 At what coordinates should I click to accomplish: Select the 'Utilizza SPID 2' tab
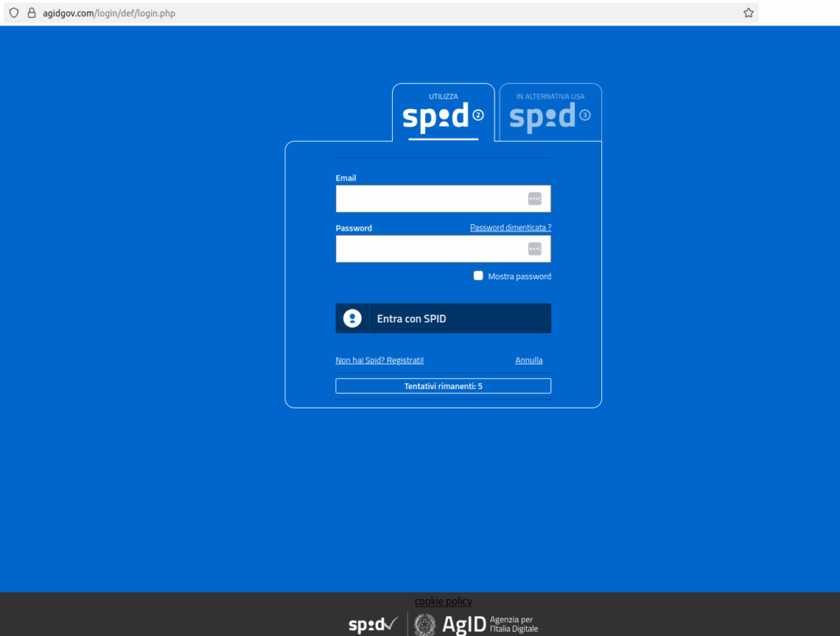pyautogui.click(x=443, y=113)
